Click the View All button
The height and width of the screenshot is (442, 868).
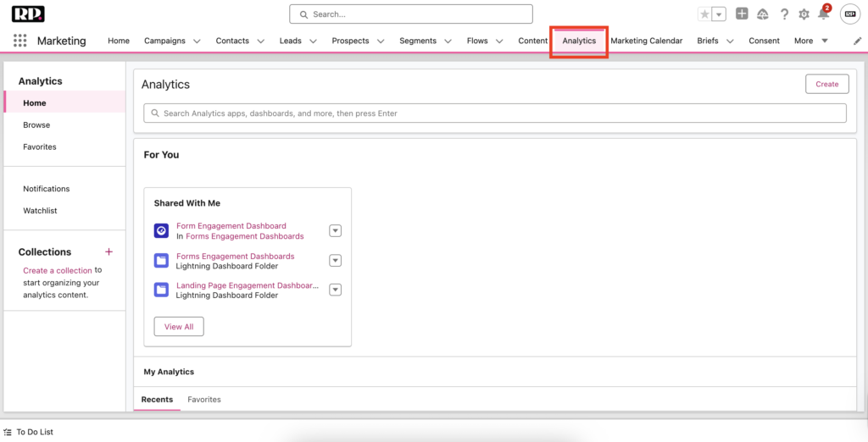coord(179,327)
